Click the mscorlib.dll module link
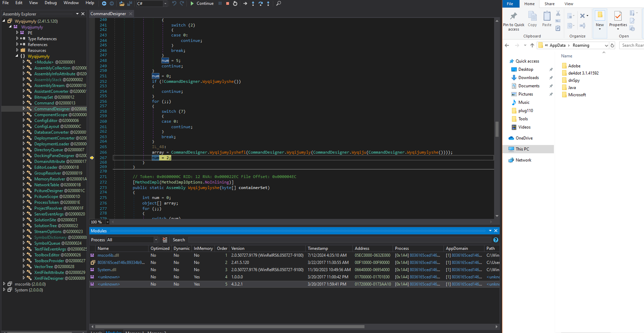The image size is (644, 333). (108, 255)
